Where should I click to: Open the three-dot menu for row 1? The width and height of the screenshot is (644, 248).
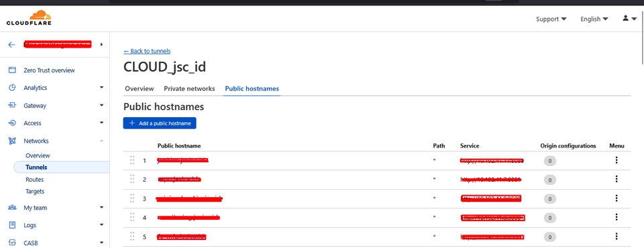[x=616, y=160]
